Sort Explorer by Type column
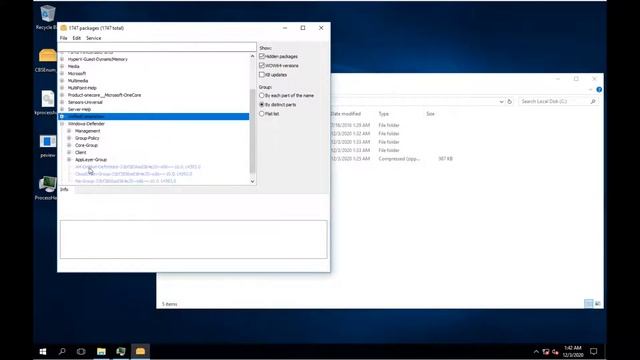The width and height of the screenshot is (640, 360). tap(384, 114)
